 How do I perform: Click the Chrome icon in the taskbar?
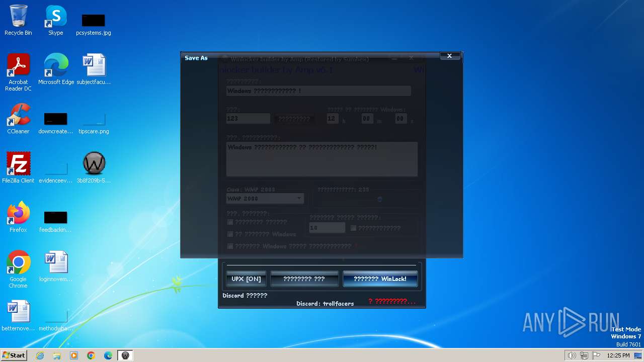(91, 355)
